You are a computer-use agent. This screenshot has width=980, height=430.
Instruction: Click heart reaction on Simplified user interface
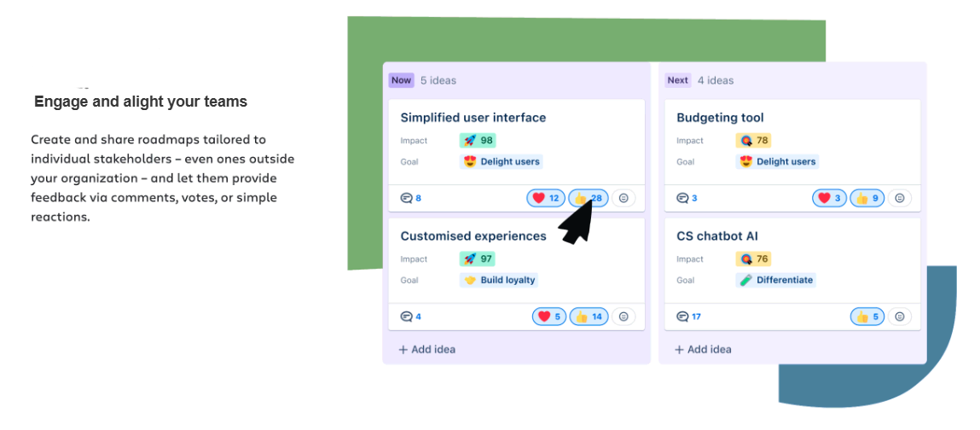tap(545, 198)
